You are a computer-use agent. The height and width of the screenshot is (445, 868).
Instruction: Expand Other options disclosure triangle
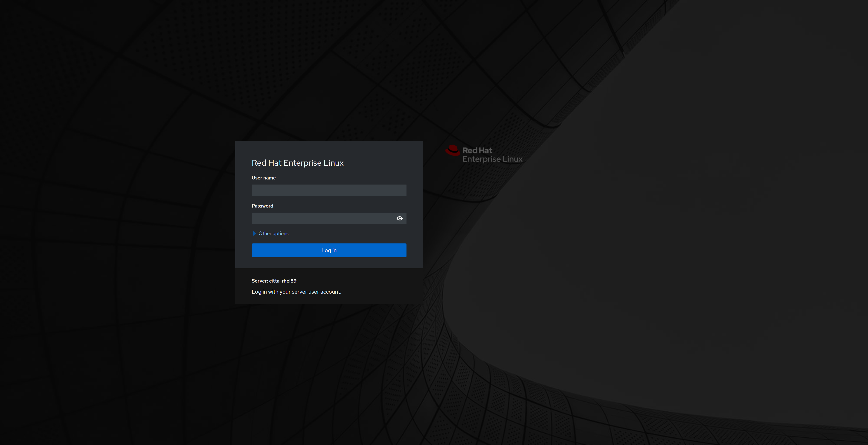point(254,234)
